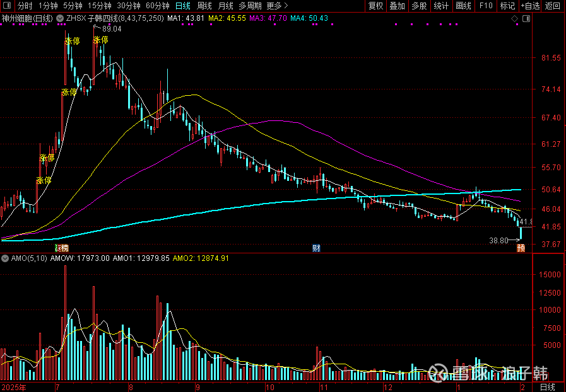Viewport: 566px width, 392px height.
Task: Click the MA4: 50.43 value
Action: pos(309,18)
